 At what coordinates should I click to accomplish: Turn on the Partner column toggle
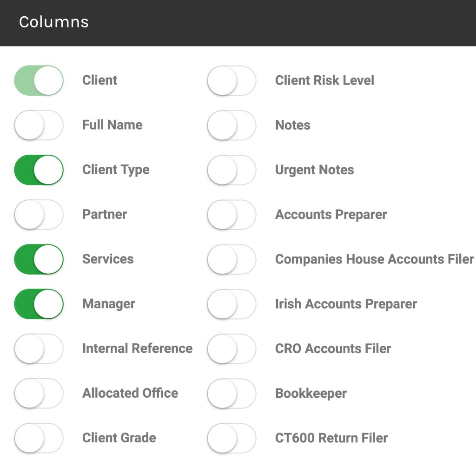click(39, 215)
